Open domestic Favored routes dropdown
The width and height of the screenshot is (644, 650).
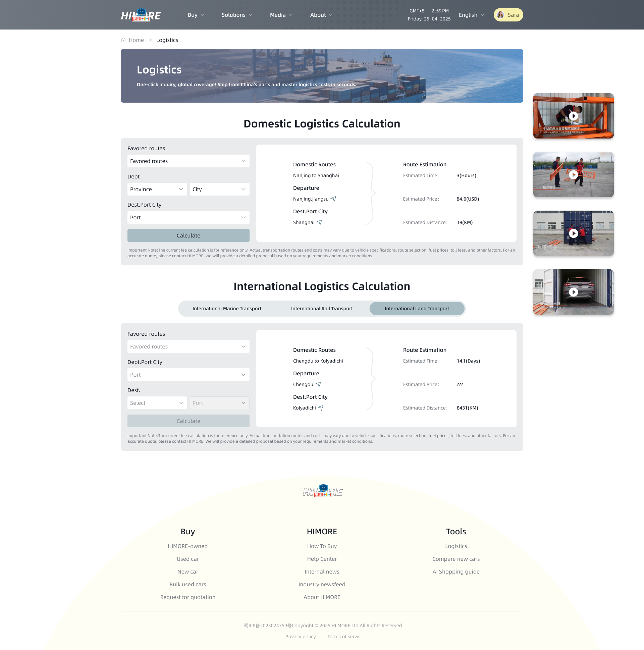point(189,161)
